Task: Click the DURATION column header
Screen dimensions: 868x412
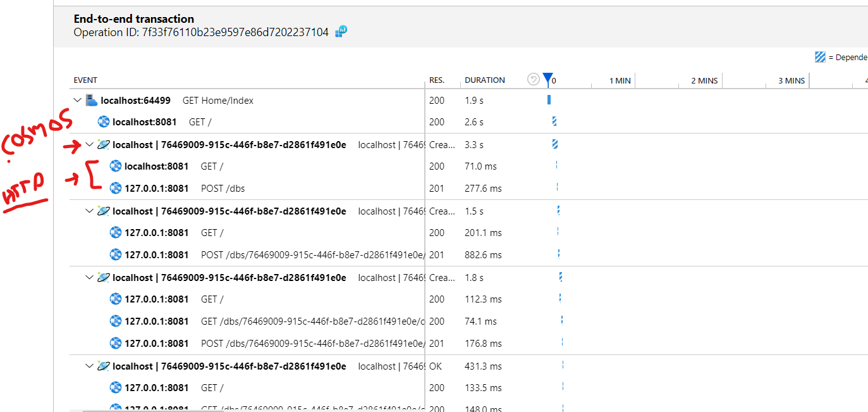Action: [x=484, y=80]
